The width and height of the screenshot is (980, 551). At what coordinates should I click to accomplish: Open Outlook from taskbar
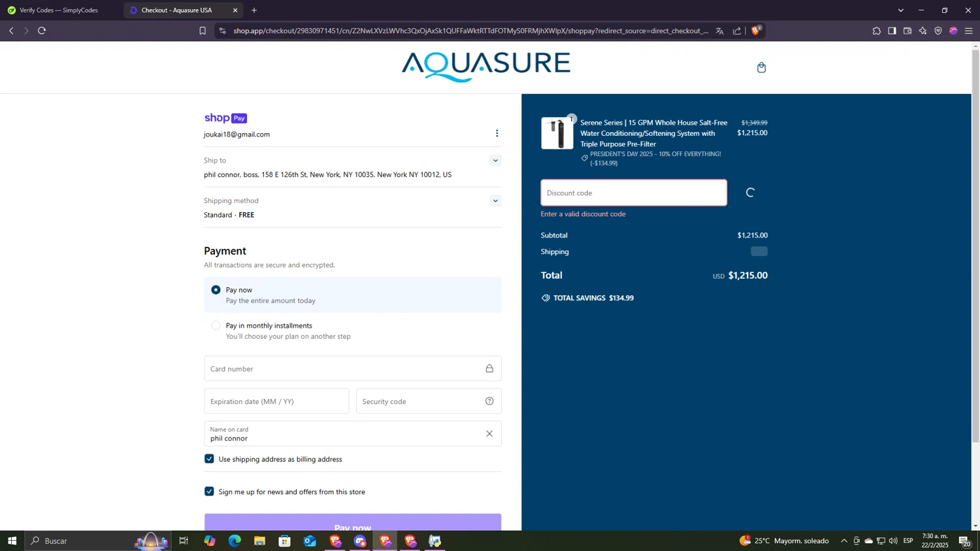tap(310, 541)
